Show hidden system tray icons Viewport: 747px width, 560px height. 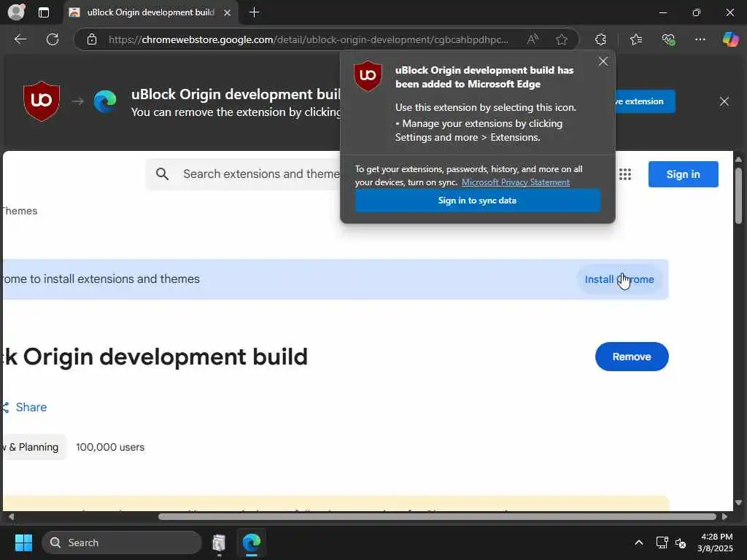[x=639, y=542]
